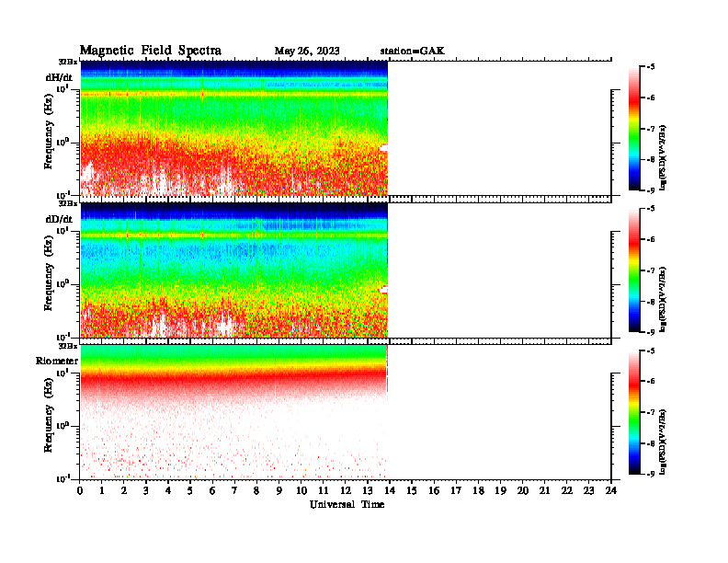Click hour '14' on the time axis
This screenshot has width=728, height=563.
click(390, 491)
